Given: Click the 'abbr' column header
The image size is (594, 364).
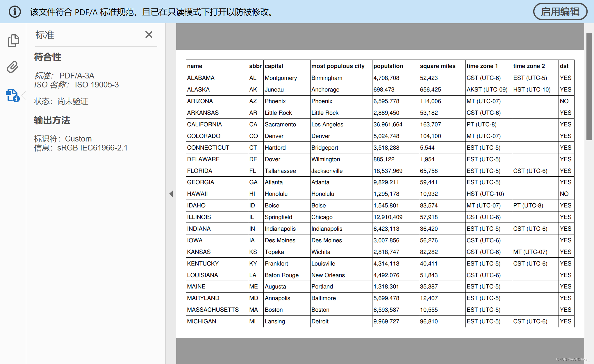Looking at the screenshot, I should (x=255, y=66).
